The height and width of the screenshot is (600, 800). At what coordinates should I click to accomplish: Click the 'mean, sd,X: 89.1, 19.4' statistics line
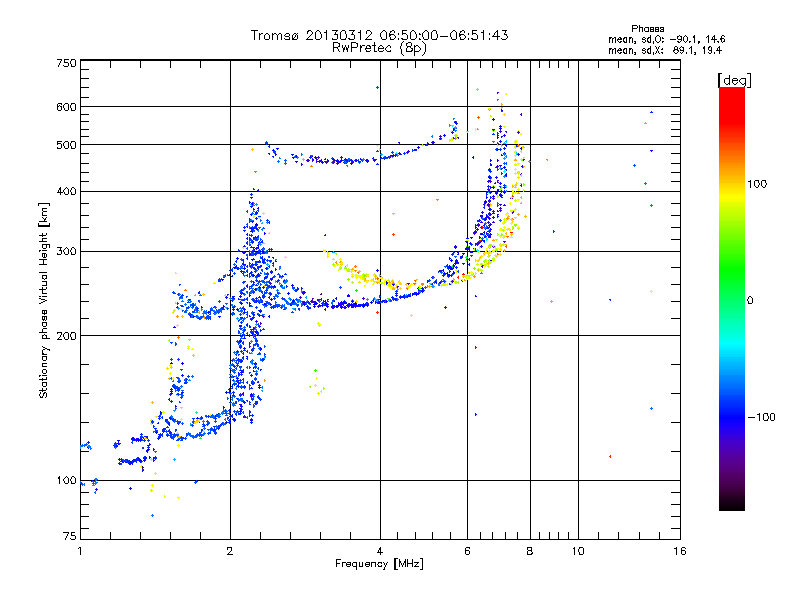pyautogui.click(x=665, y=50)
